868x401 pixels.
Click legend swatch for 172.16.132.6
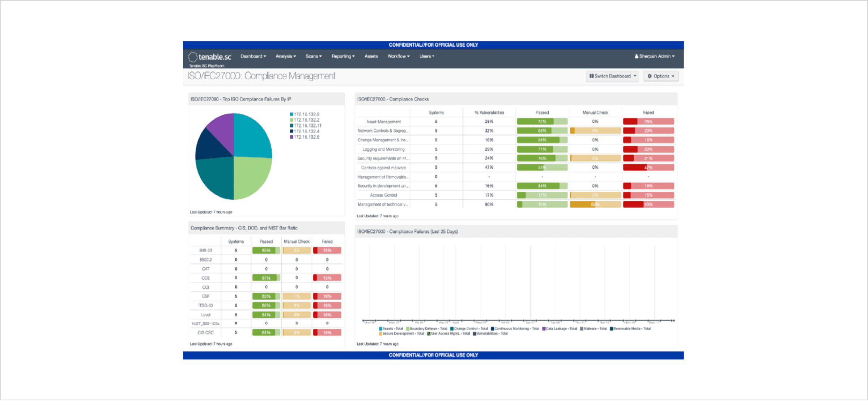coord(292,137)
